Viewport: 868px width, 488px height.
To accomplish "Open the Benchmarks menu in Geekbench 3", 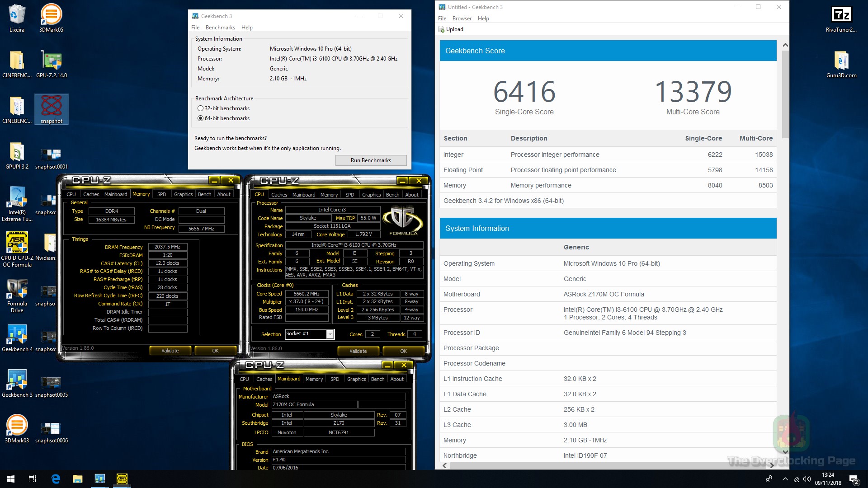I will pos(220,27).
